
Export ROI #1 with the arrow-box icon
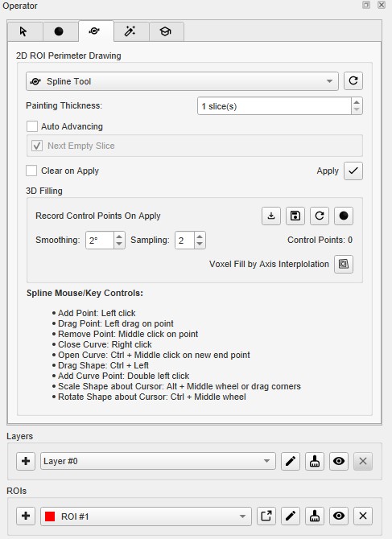tap(266, 516)
